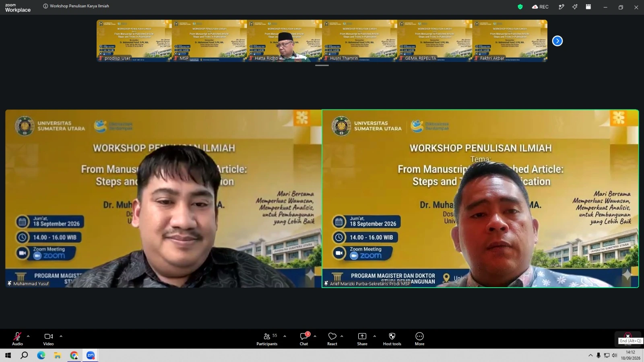
Task: Unmute the microphone with Audio button
Action: coord(17,339)
